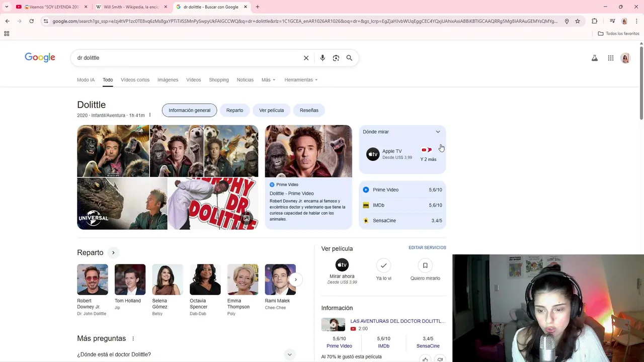644x362 pixels.
Task: Open SensaCine rating row 3,4/5
Action: 403,221
